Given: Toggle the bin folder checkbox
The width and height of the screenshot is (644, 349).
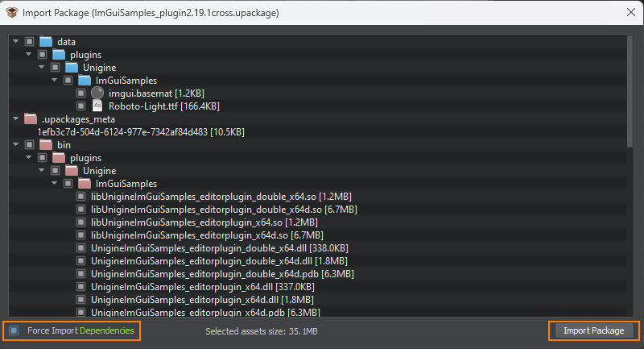Looking at the screenshot, I should pyautogui.click(x=29, y=145).
